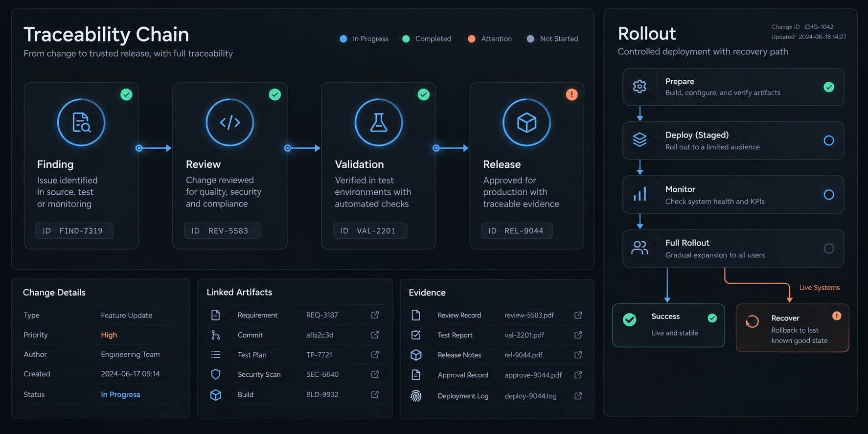868x434 pixels.
Task: Open the Success live and stable card
Action: (668, 325)
